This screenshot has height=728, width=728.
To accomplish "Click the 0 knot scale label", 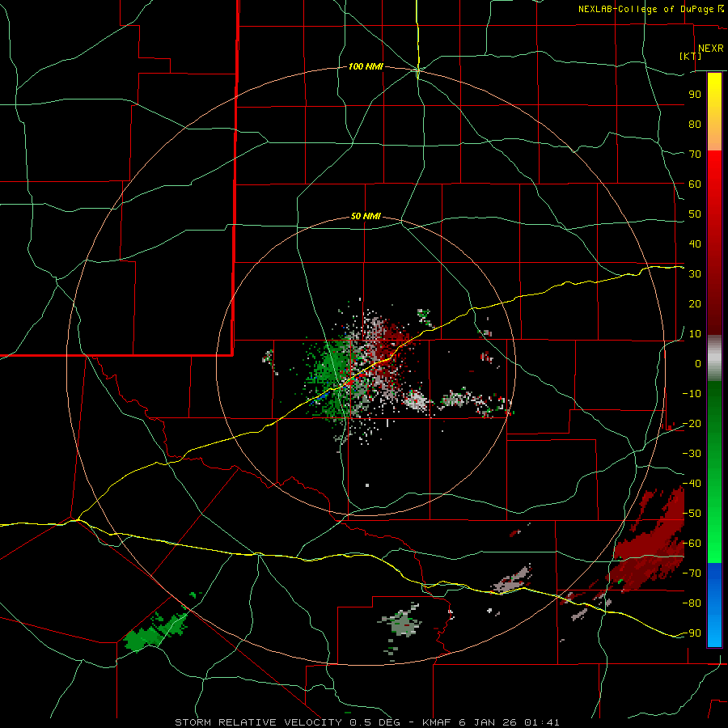I will pos(698,364).
